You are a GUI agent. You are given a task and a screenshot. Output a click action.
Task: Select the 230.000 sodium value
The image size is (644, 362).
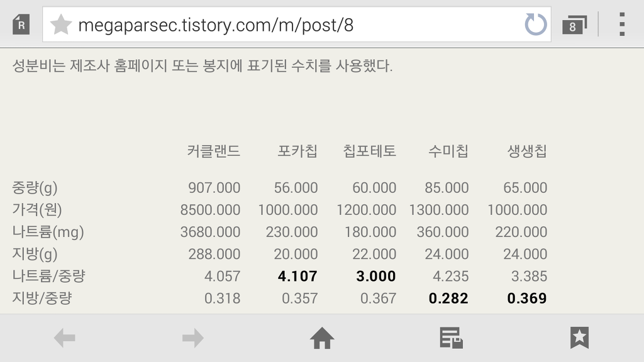tap(292, 233)
